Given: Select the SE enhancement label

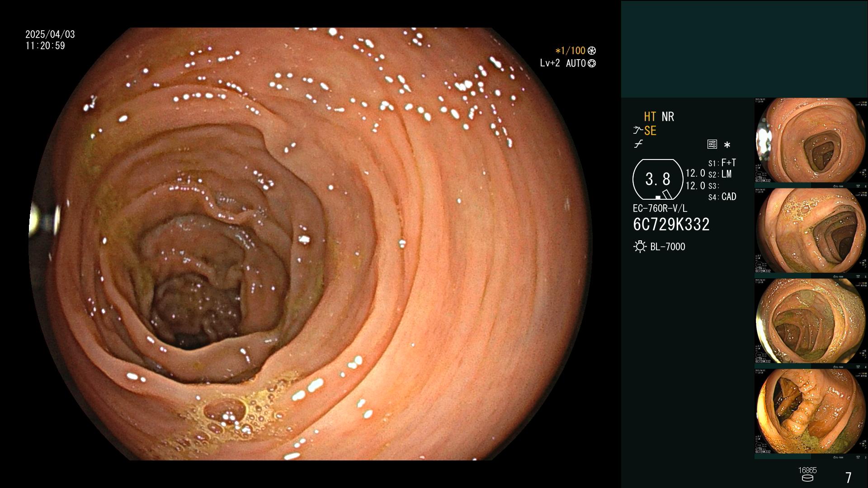Looking at the screenshot, I should 650,131.
